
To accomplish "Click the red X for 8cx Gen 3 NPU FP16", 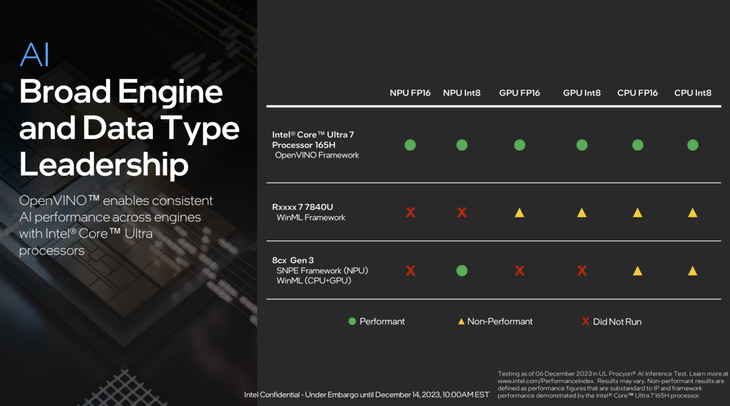I will coord(410,271).
